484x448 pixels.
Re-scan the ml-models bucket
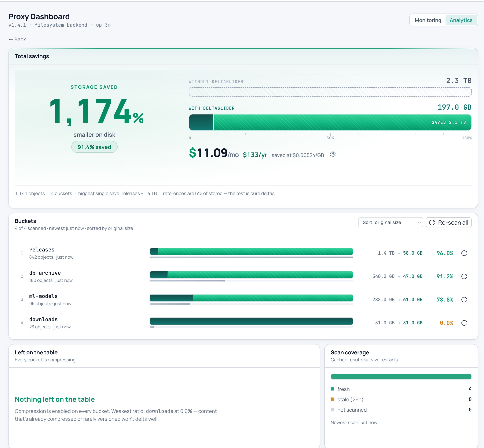464,300
